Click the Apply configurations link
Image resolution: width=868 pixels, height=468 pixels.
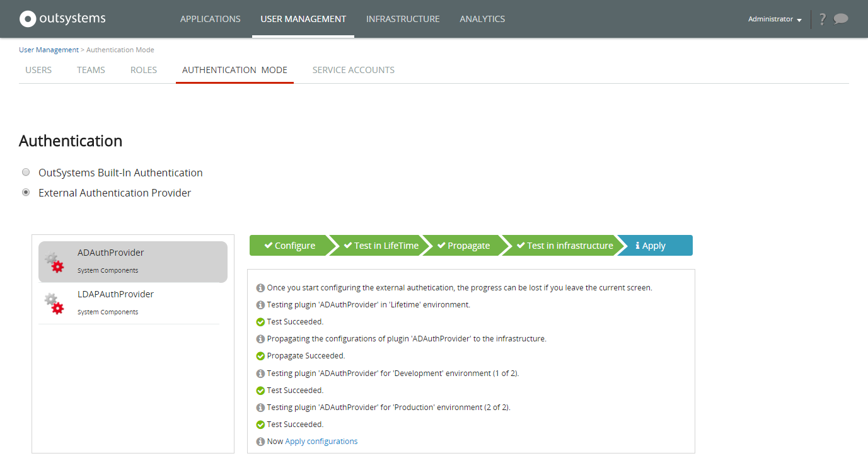(321, 442)
